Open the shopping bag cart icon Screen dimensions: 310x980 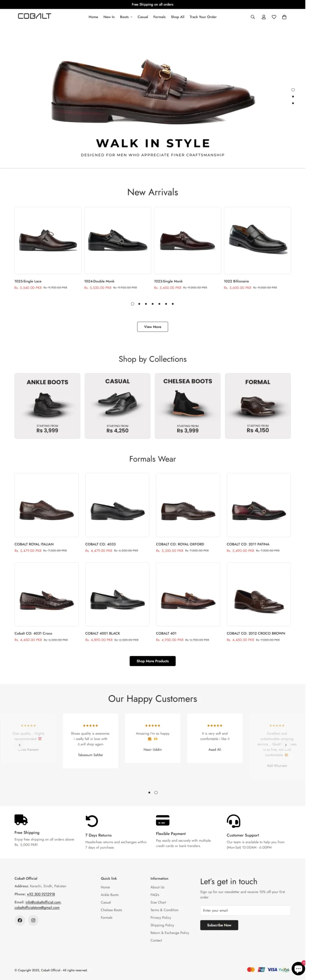pyautogui.click(x=284, y=17)
